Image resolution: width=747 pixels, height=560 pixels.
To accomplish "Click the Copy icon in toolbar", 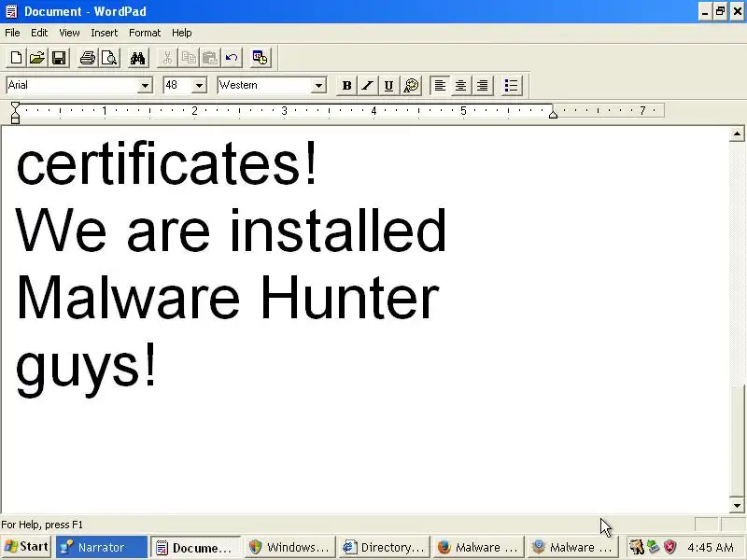I will pyautogui.click(x=189, y=58).
